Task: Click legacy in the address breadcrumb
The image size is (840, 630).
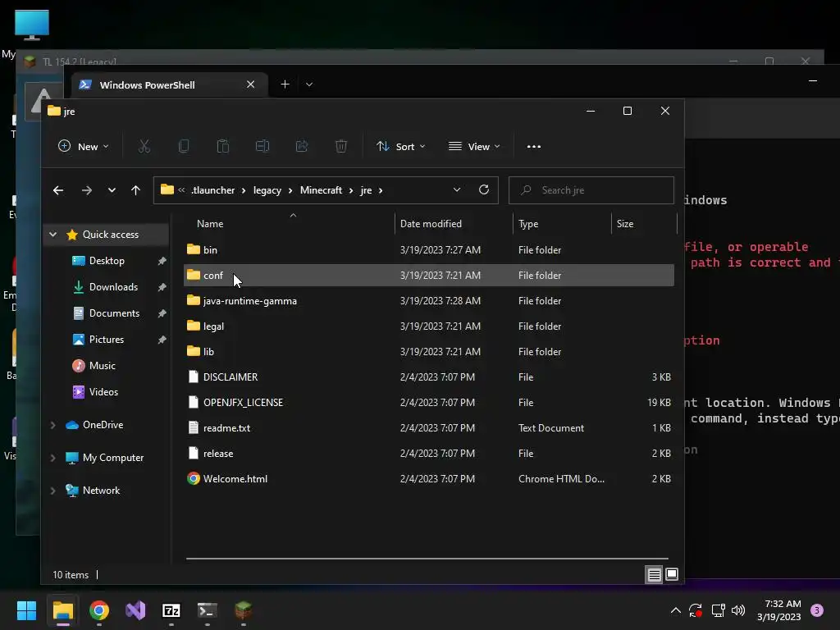Action: pos(267,190)
